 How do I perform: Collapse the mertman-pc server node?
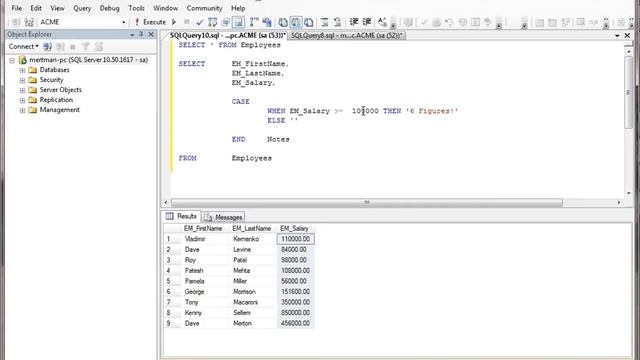coord(12,60)
